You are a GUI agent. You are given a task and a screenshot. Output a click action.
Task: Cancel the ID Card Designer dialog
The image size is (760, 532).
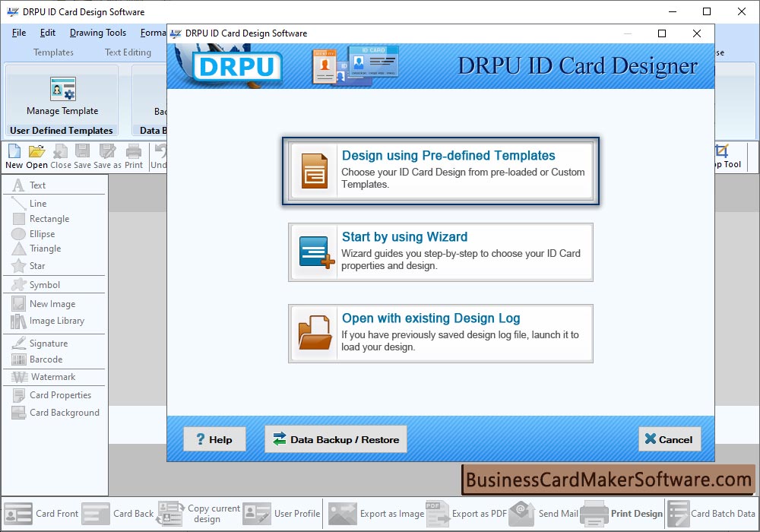tap(670, 439)
